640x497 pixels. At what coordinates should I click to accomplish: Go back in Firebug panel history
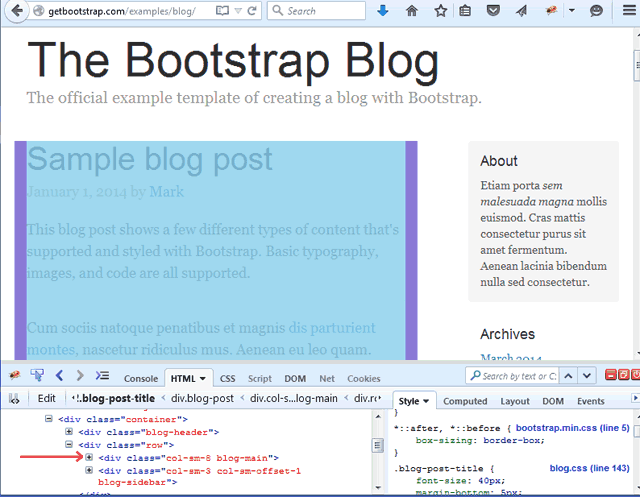click(x=60, y=375)
